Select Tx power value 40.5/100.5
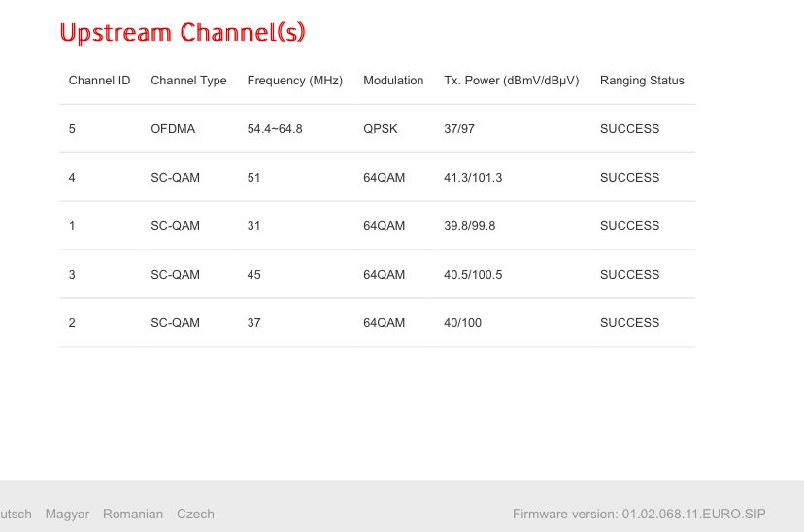804x532 pixels. point(473,275)
